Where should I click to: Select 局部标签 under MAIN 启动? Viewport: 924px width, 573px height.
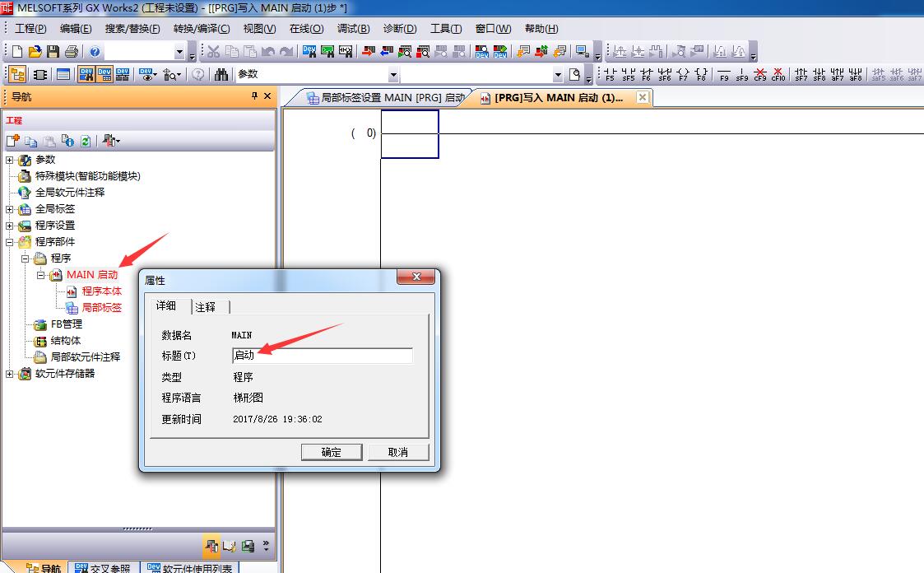coord(101,308)
